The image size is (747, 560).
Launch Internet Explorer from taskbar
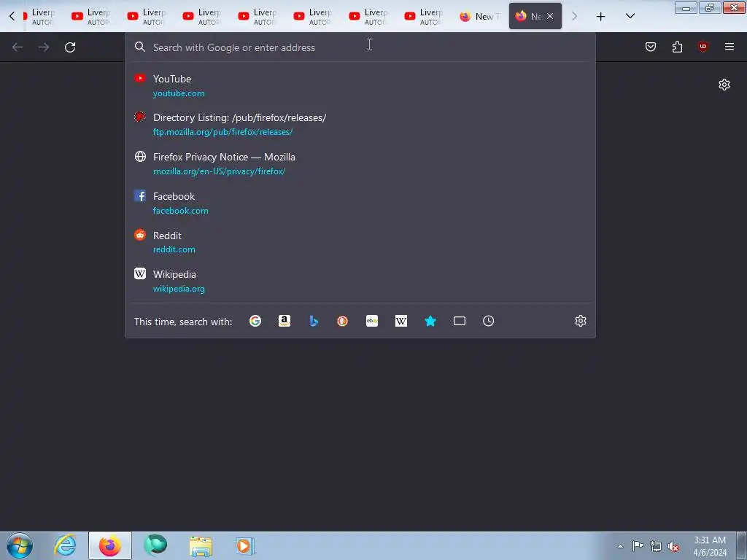coord(65,545)
